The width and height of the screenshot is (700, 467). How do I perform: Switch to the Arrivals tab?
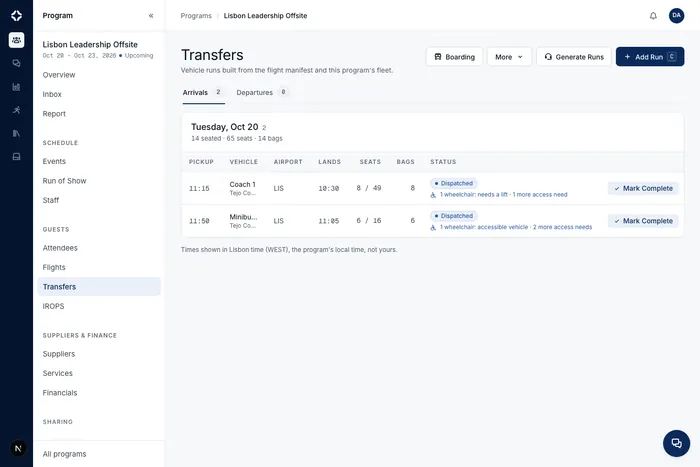click(203, 92)
